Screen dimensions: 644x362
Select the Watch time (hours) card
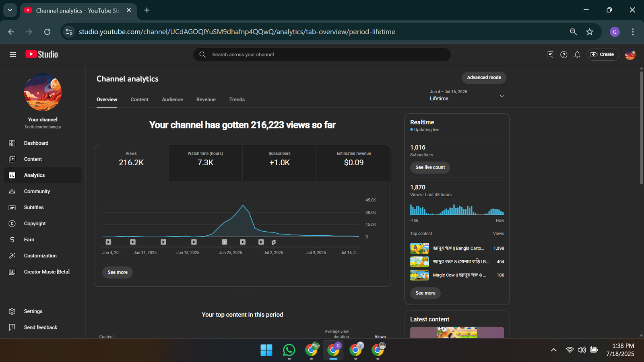[x=205, y=163]
